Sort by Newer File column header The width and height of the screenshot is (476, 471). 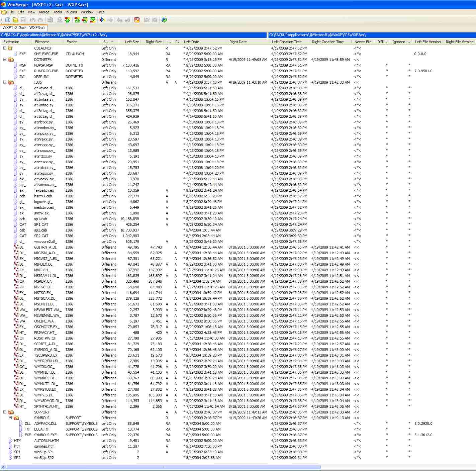click(x=363, y=42)
